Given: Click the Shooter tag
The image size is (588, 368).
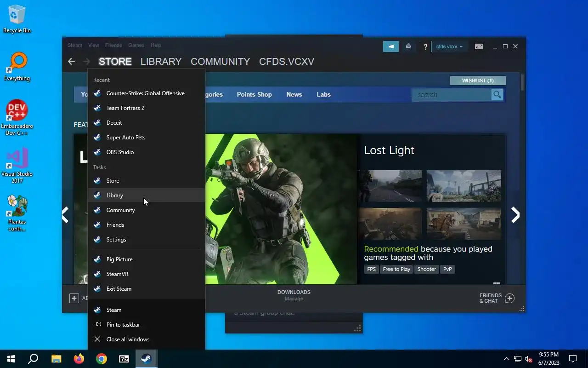Looking at the screenshot, I should [426, 269].
